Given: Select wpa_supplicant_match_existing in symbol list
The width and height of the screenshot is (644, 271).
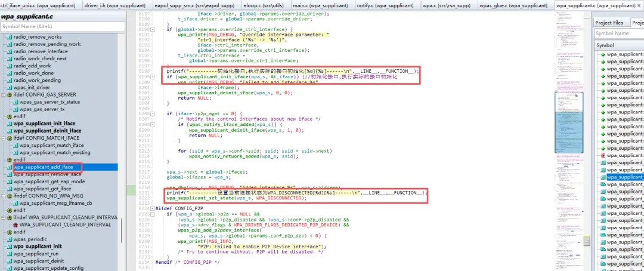Looking at the screenshot, I should coord(55,153).
